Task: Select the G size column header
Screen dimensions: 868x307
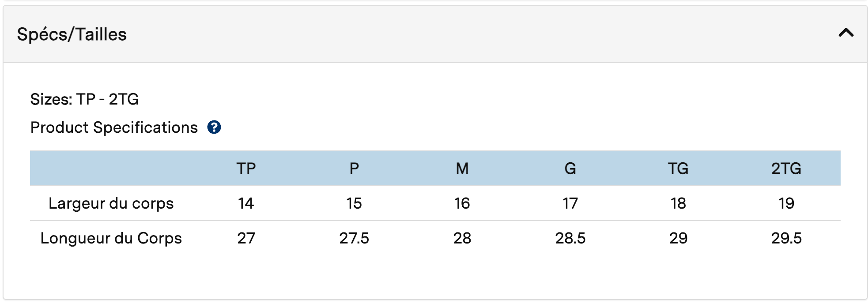Action: 570,168
